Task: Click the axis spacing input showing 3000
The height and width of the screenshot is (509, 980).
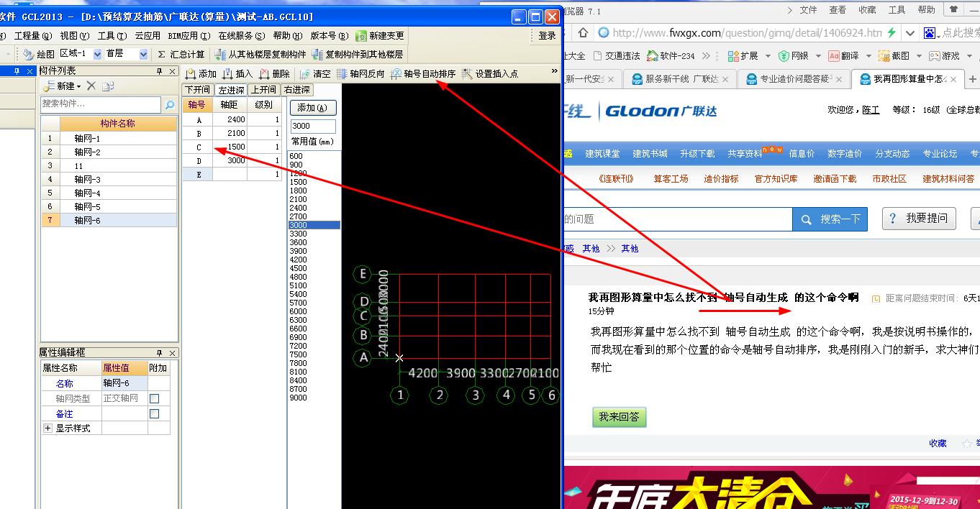Action: tap(313, 126)
